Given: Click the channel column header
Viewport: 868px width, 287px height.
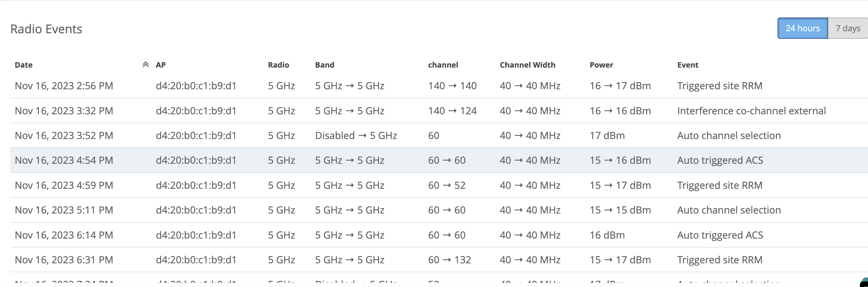Looking at the screenshot, I should coord(443,65).
